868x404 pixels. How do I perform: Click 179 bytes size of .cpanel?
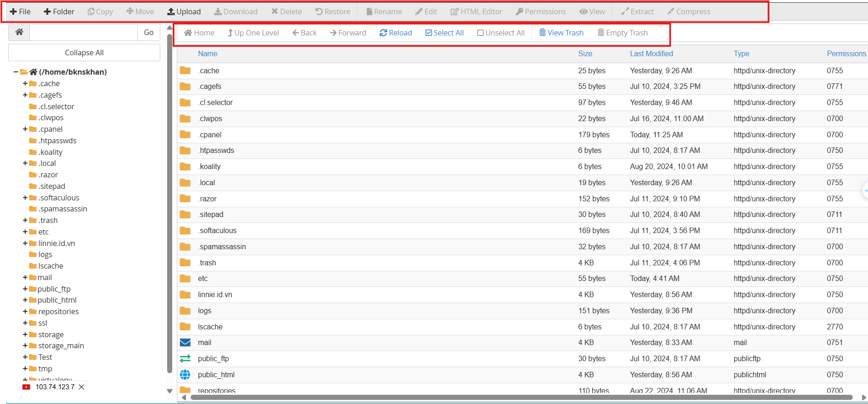click(x=594, y=135)
